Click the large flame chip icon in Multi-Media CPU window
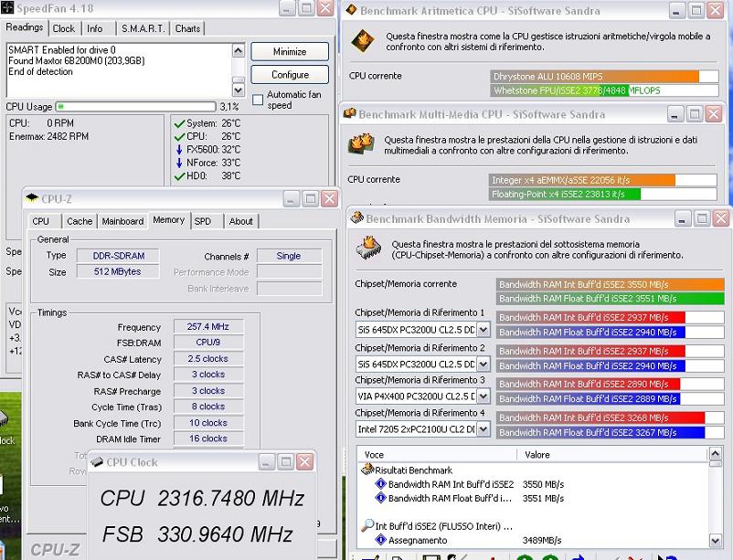733x560 pixels. click(361, 144)
